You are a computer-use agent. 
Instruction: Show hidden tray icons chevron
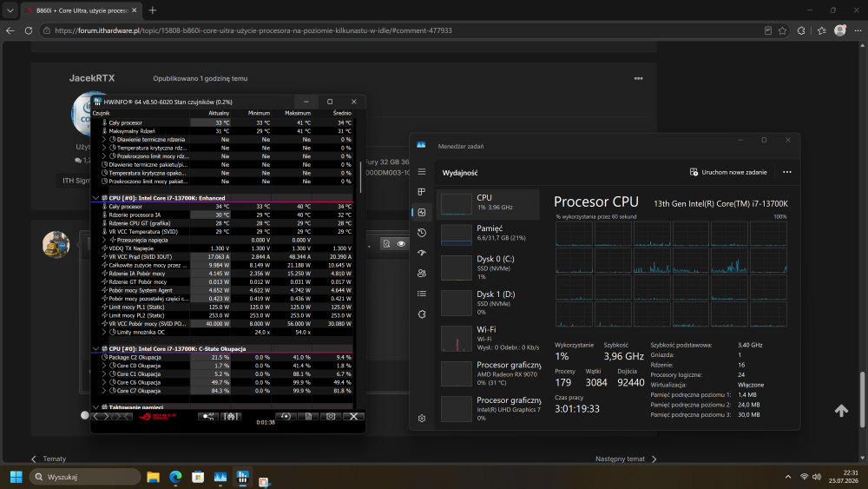pyautogui.click(x=788, y=477)
